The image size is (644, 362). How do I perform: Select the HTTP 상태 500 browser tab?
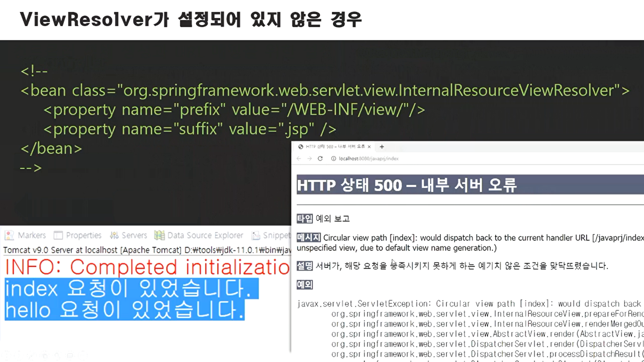click(335, 147)
